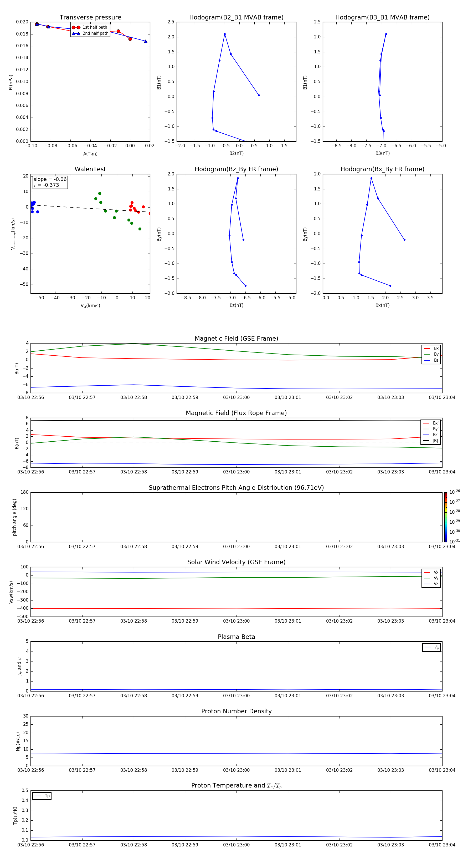
Task: Click '2nd half path' legend entry
Action: tap(90, 33)
